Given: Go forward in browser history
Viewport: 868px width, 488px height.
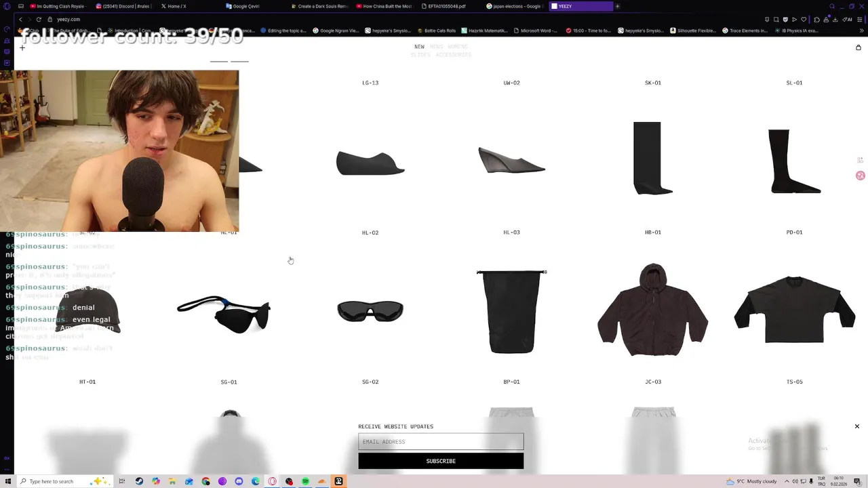Looking at the screenshot, I should [x=29, y=19].
